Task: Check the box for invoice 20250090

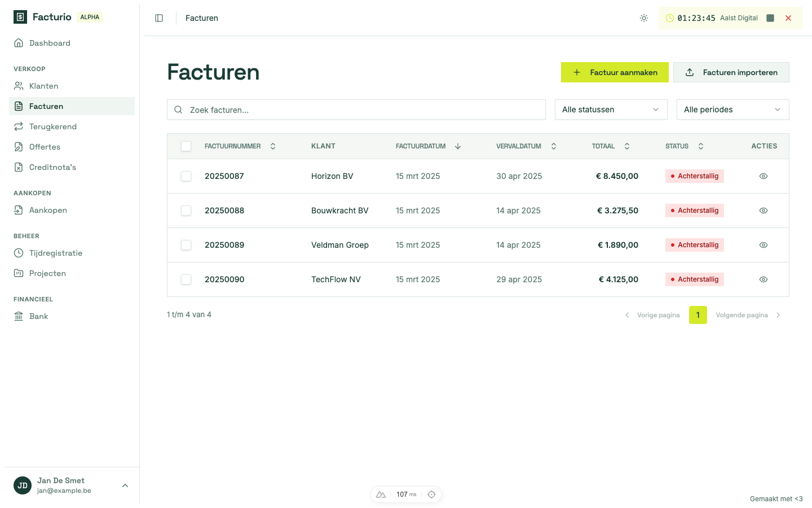Action: coord(186,279)
